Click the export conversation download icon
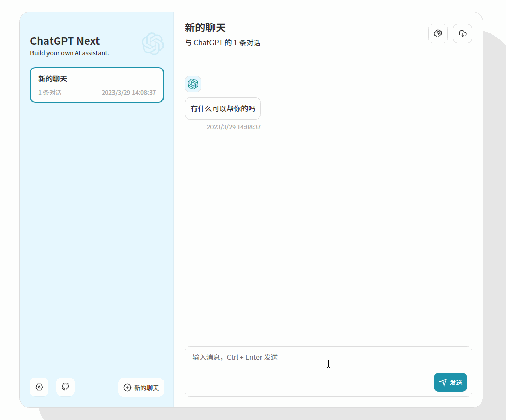 click(462, 33)
